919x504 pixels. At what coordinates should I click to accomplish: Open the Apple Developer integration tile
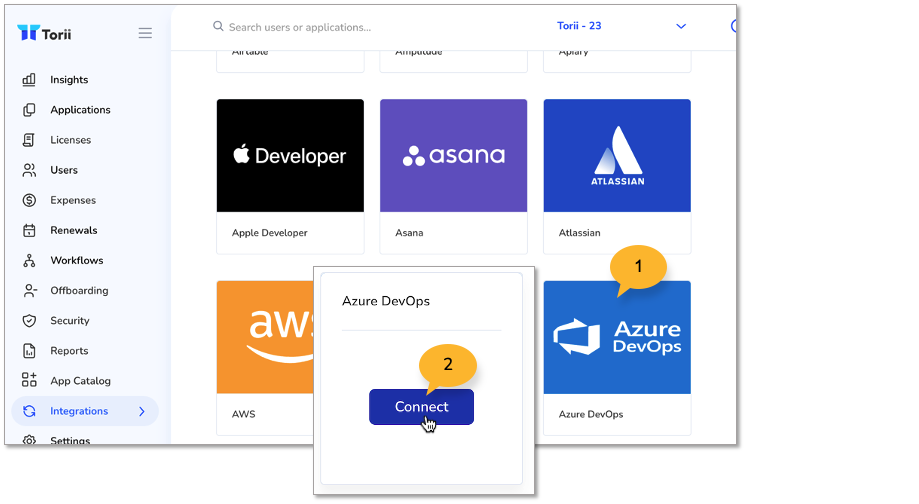(x=290, y=176)
